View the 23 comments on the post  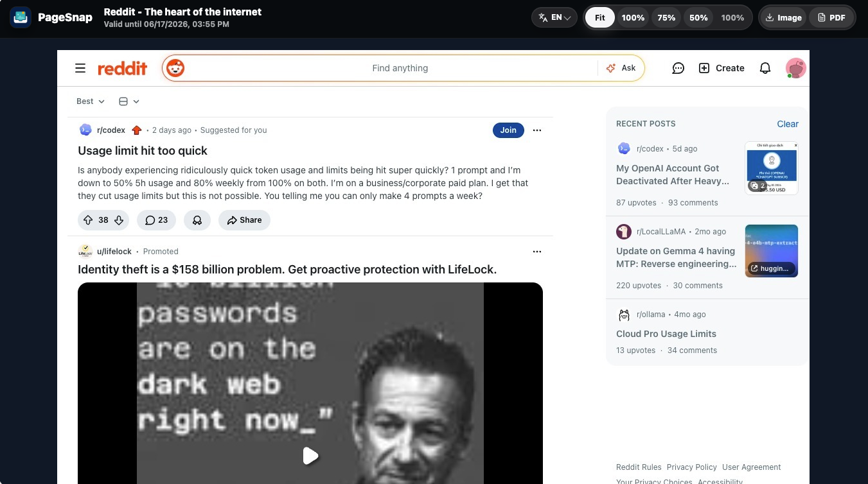[157, 220]
